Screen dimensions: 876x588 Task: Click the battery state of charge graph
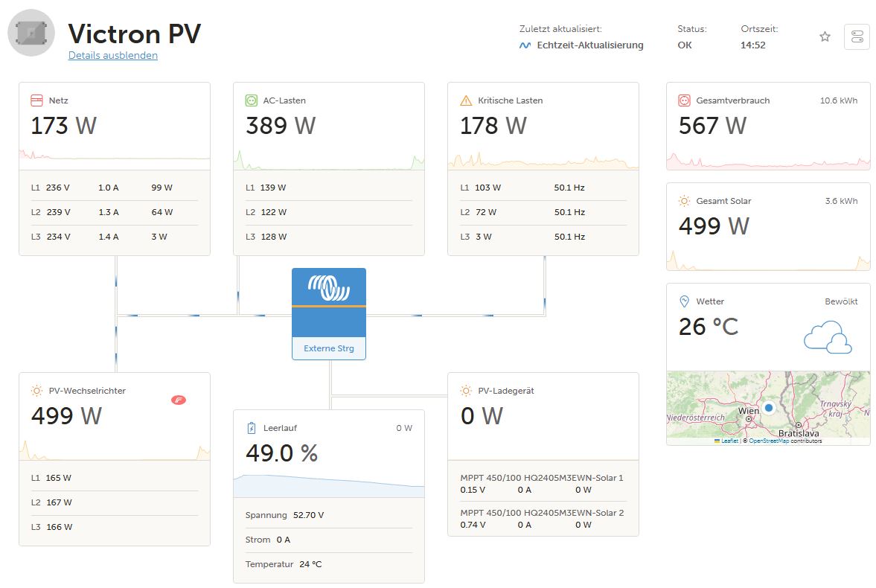click(329, 485)
